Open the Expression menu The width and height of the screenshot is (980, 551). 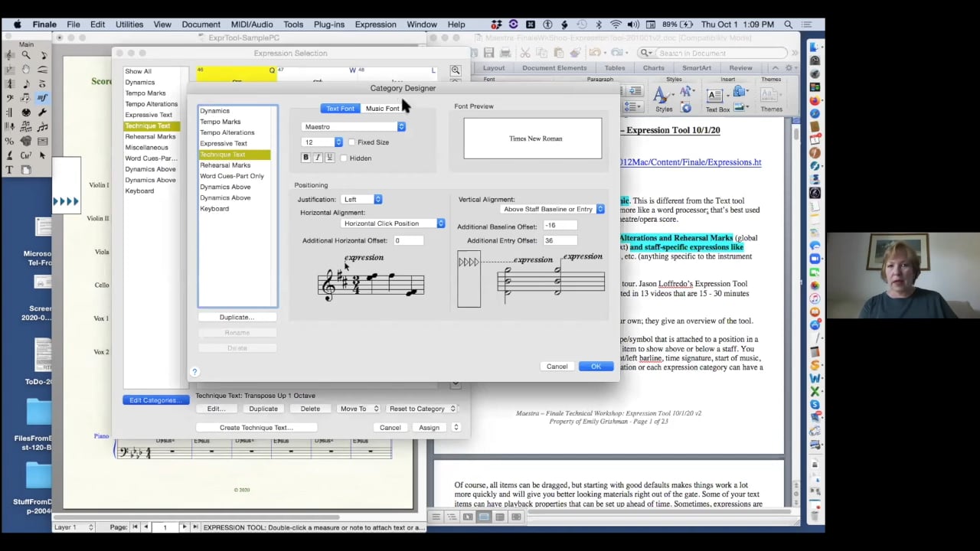coord(375,24)
